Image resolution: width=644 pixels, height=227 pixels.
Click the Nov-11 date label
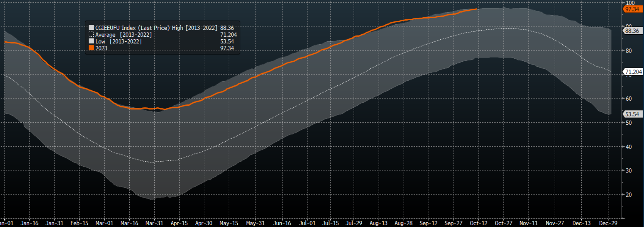pos(529,223)
